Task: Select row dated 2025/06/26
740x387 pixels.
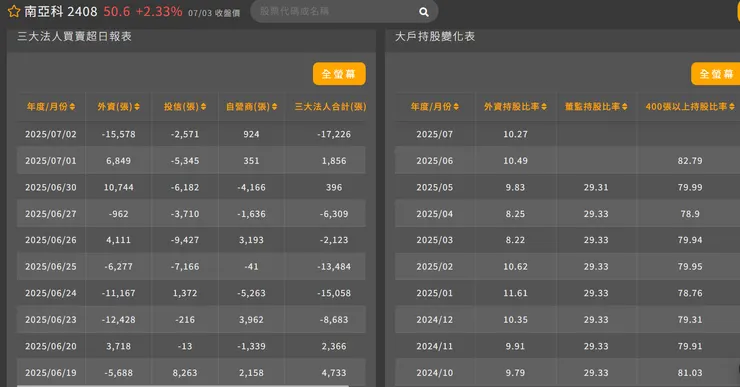Action: (191, 240)
